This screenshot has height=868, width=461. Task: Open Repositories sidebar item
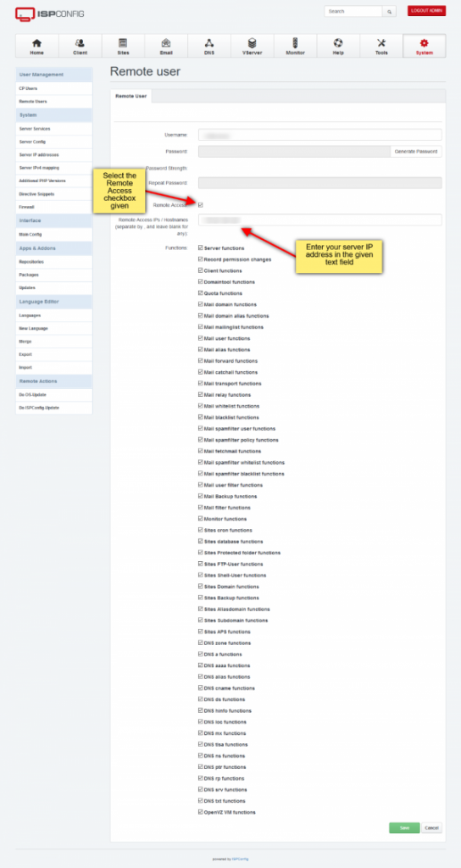click(53, 262)
